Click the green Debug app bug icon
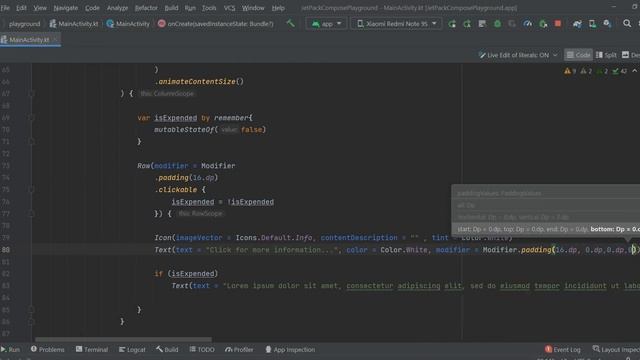640x360 pixels. point(497,24)
